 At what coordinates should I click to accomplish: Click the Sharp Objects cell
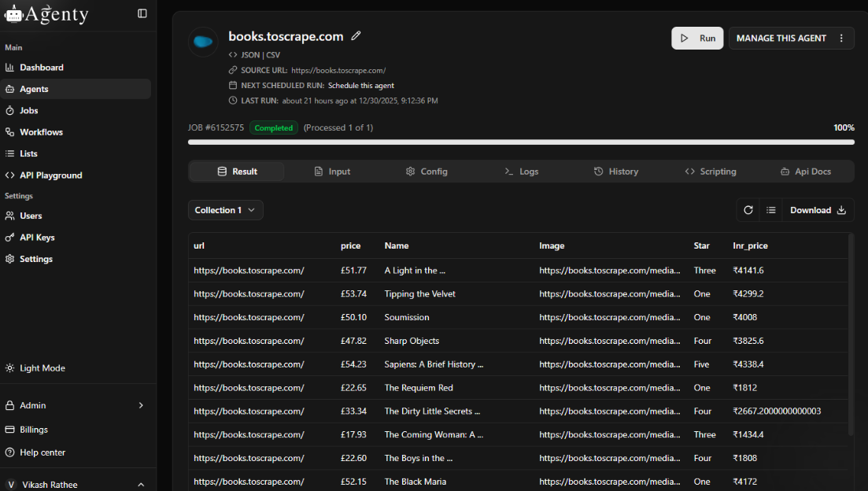pos(412,341)
